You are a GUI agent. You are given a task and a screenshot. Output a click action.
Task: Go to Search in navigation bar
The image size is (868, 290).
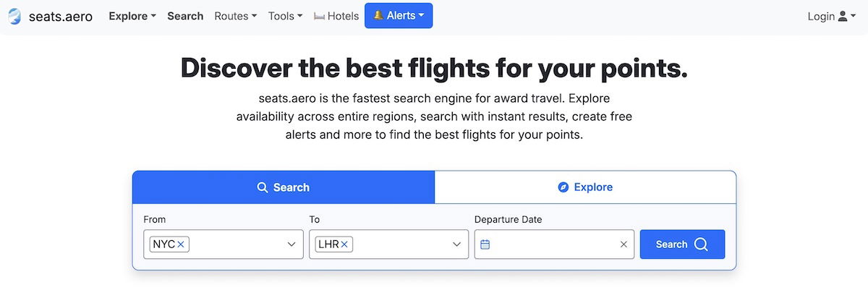point(185,16)
